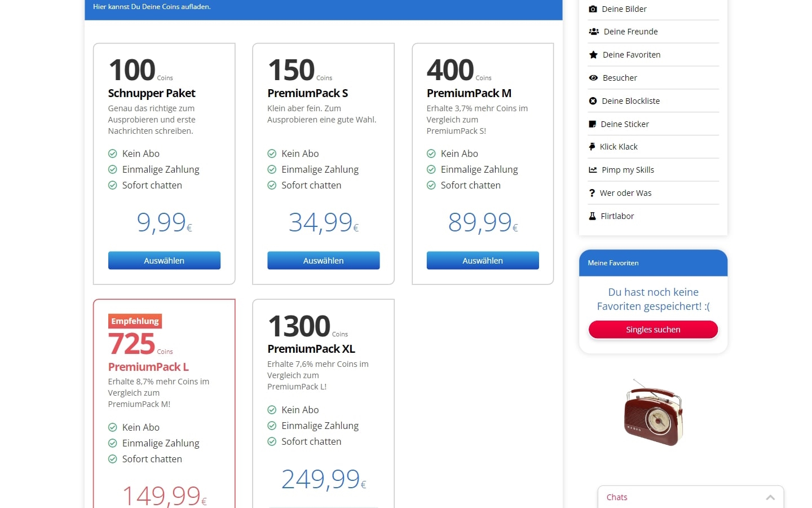Open Deine Bilder via the camera icon
This screenshot has height=508, width=812.
tap(593, 9)
